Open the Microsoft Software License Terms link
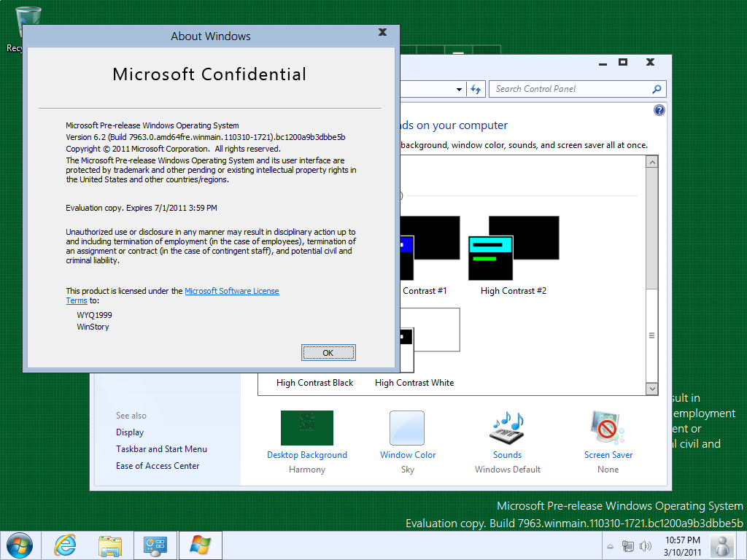This screenshot has height=560, width=747. [x=232, y=291]
